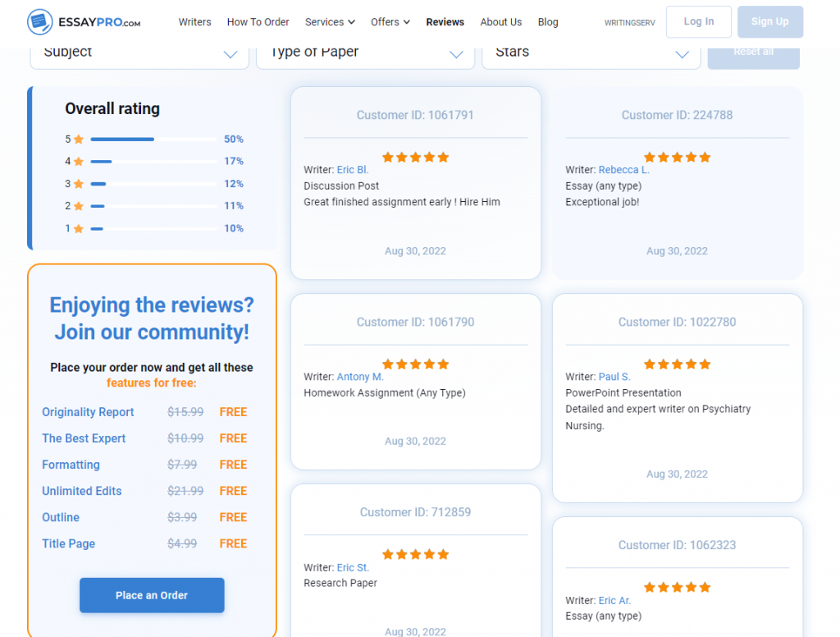Click star rating on Customer 1061790 review
The image size is (840, 637).
point(415,364)
